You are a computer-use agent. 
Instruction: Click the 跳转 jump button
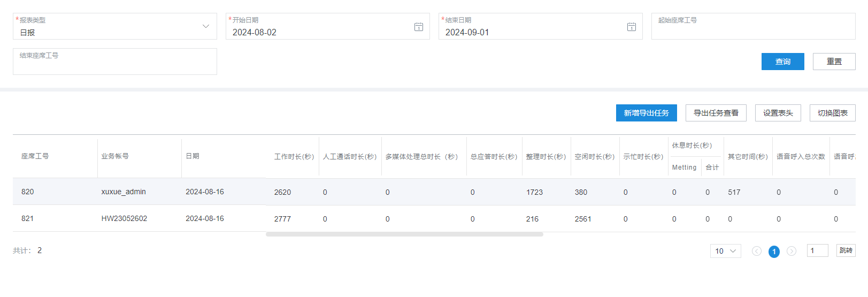[846, 250]
